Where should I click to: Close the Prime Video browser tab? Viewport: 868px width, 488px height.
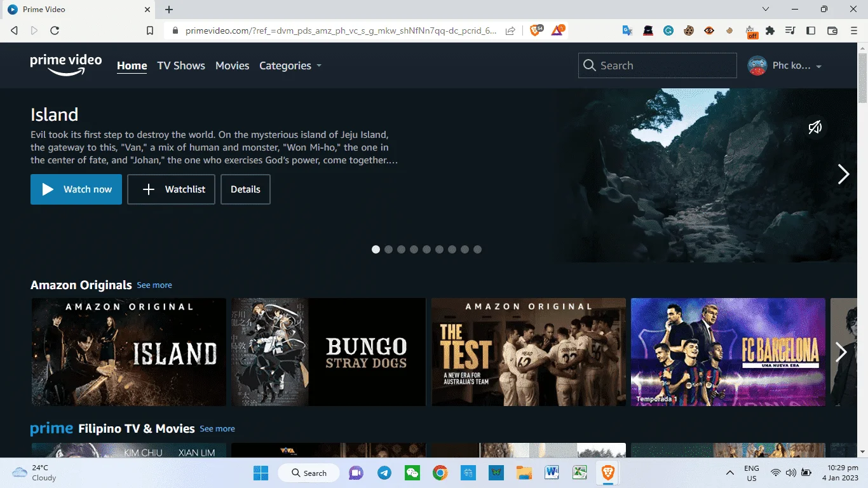click(x=147, y=10)
